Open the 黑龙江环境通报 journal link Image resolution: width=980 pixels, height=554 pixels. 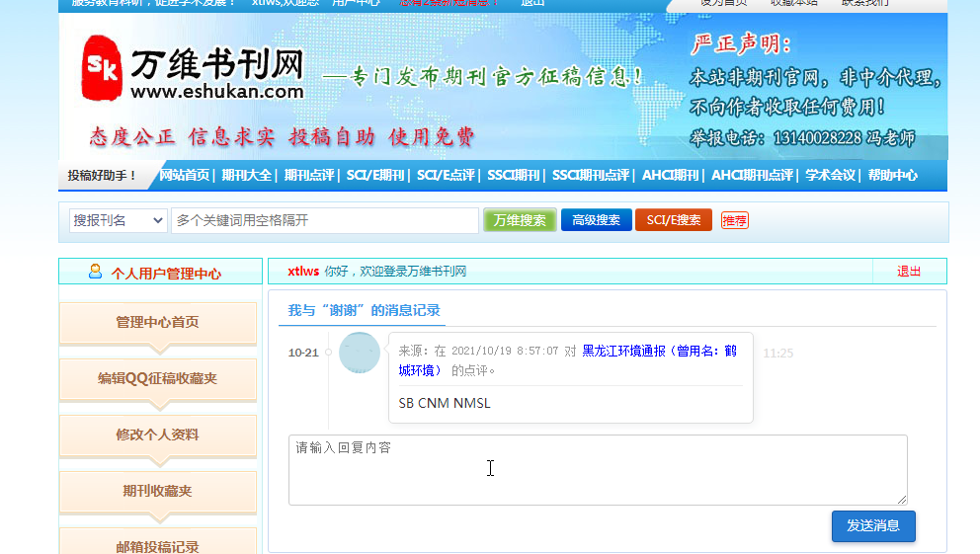click(659, 351)
